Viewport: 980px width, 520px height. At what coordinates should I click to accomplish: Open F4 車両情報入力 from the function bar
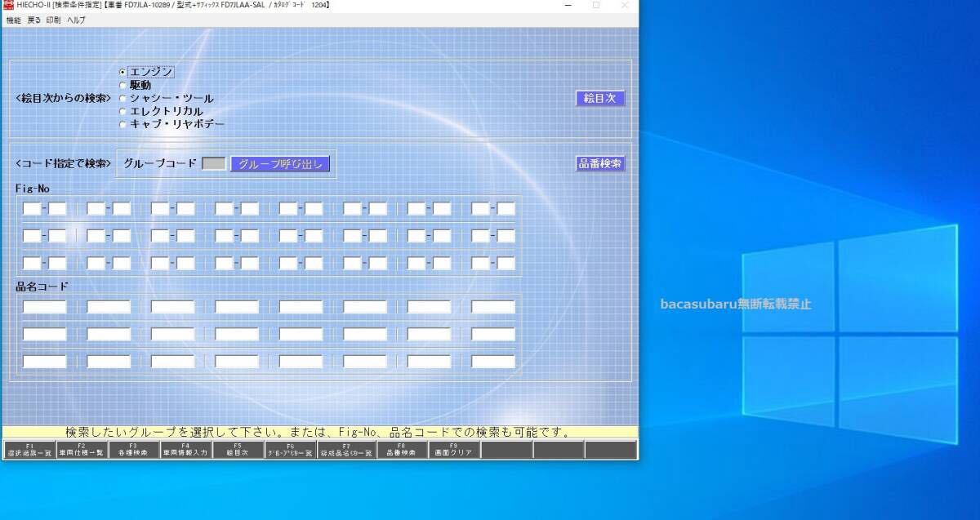pyautogui.click(x=186, y=449)
